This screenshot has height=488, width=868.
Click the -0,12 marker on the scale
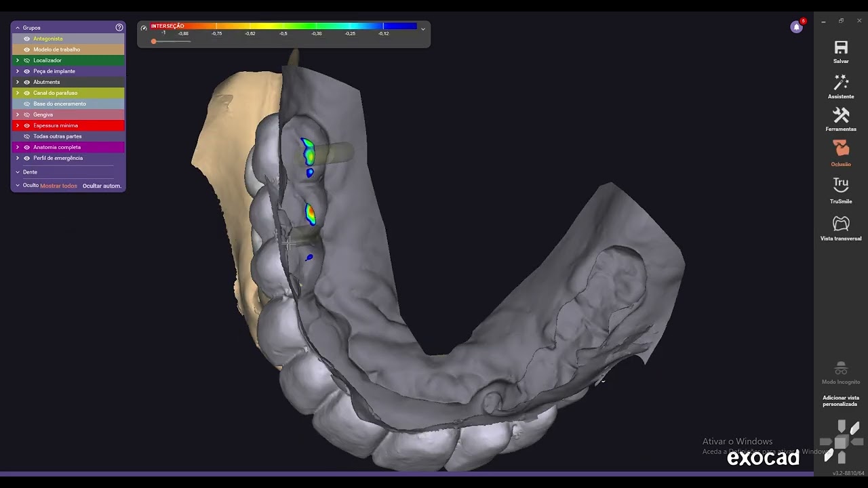tap(384, 33)
